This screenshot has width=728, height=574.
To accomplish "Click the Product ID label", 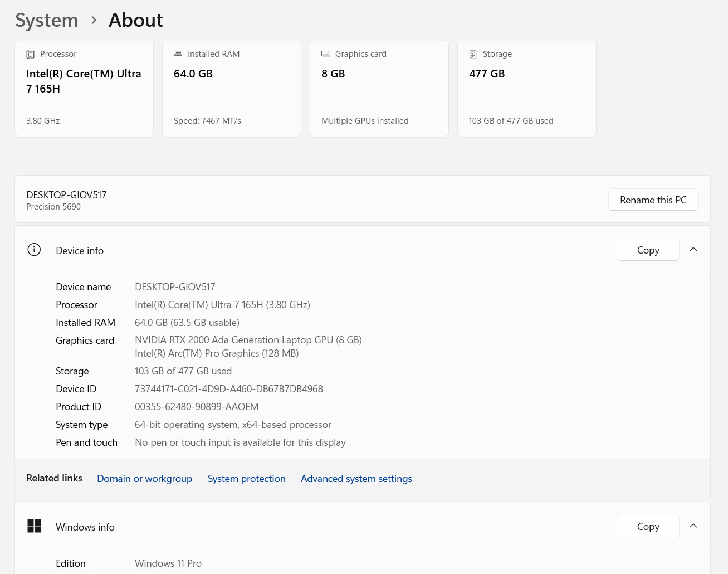I will (79, 407).
